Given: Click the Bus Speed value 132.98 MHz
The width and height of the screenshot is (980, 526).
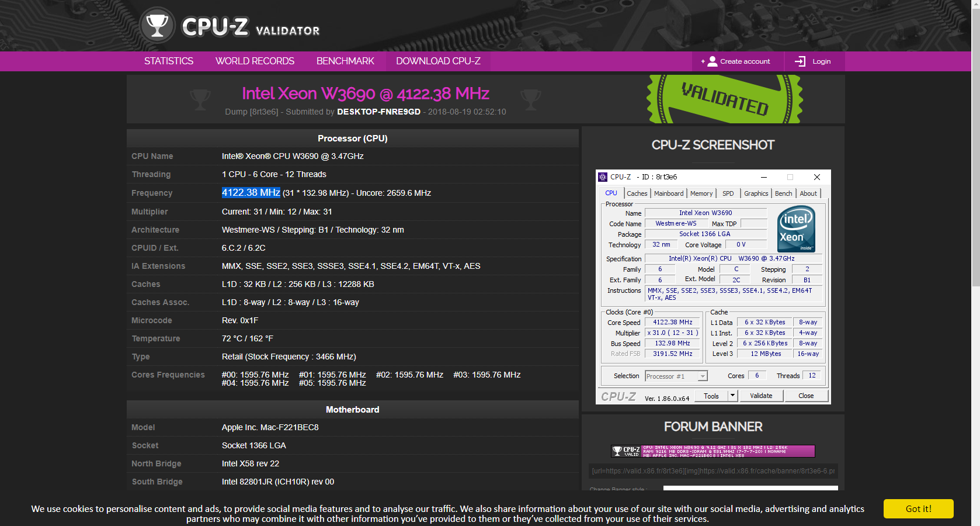Looking at the screenshot, I should 673,343.
